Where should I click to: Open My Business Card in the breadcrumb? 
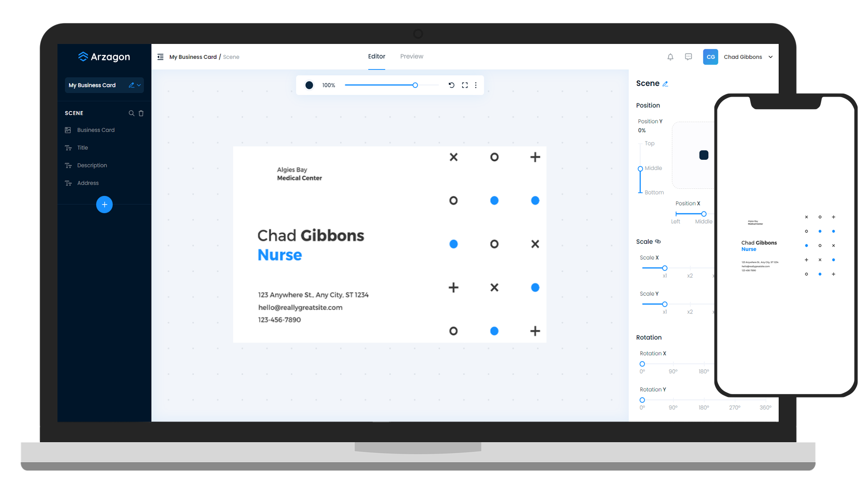[193, 57]
